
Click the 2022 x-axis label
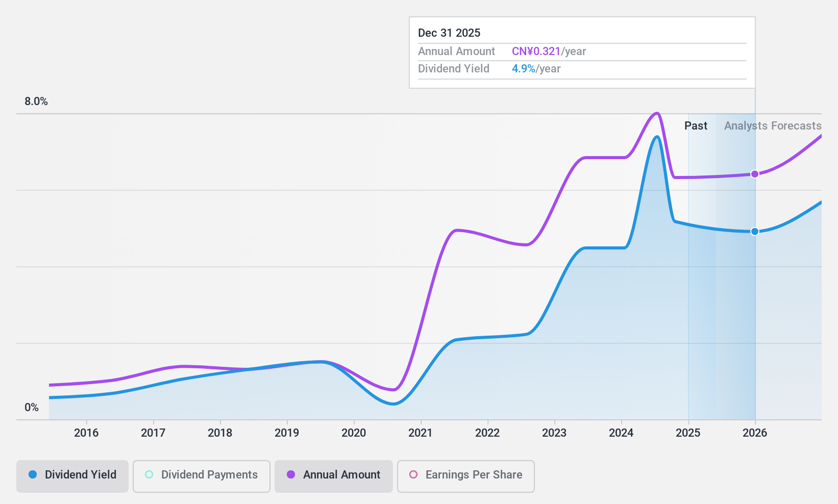pos(487,433)
